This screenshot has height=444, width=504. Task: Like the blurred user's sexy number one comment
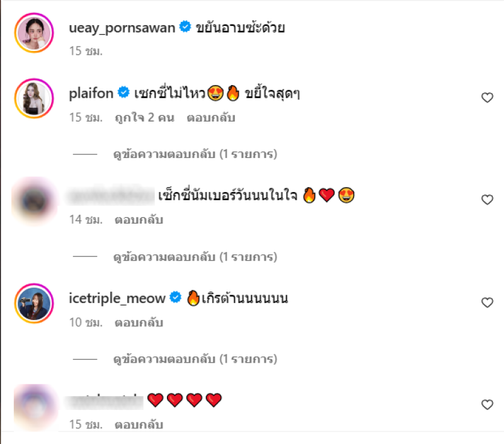pyautogui.click(x=486, y=200)
